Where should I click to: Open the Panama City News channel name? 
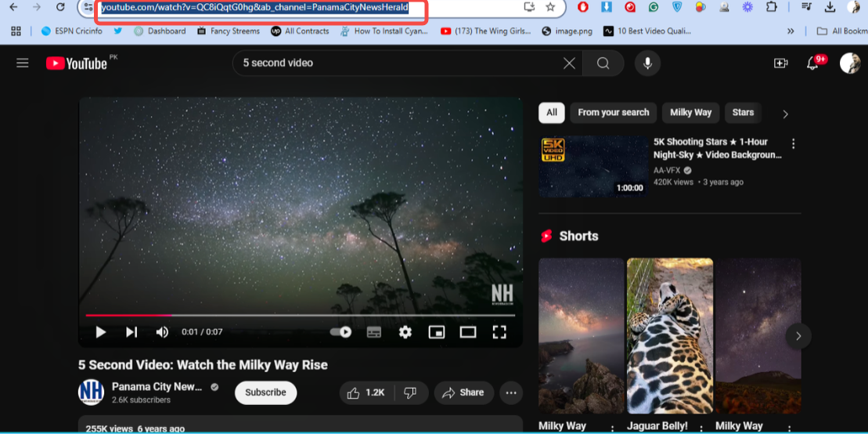coord(157,386)
